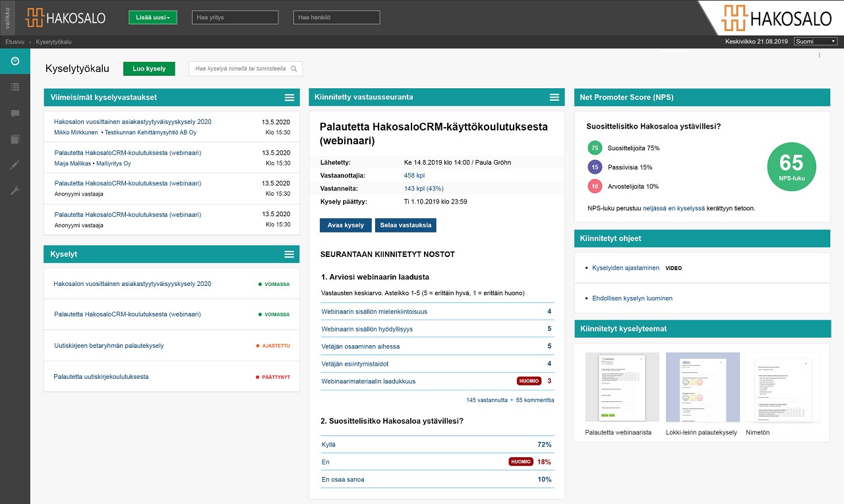844x504 pixels.
Task: Click the VIDEO tag next to Kyselyiden ajastaminen
Action: 673,268
